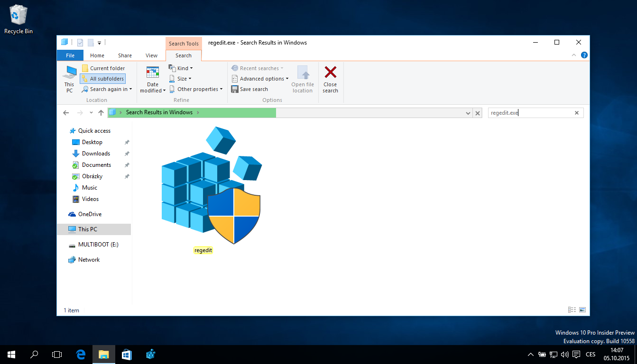This screenshot has height=364, width=637.
Task: Toggle All subfolders search scope
Action: click(103, 79)
